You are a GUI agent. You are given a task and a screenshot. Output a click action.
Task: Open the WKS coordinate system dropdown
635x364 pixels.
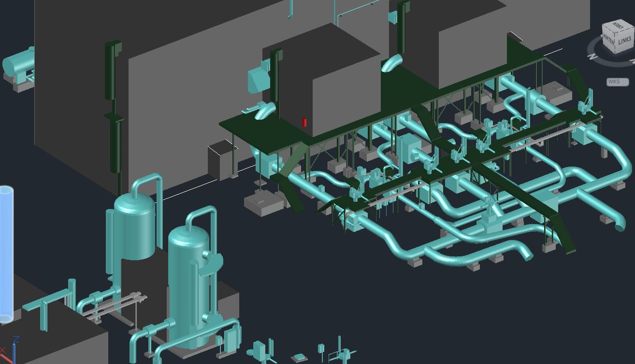point(618,82)
